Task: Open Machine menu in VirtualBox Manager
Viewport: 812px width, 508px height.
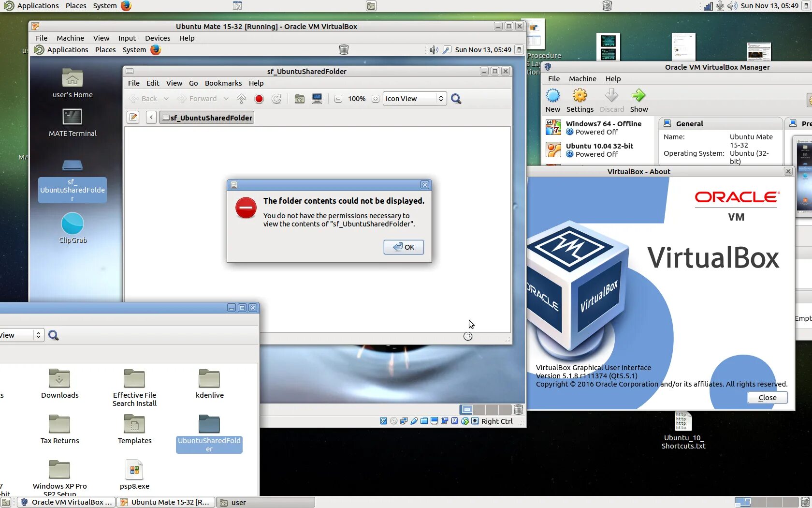Action: (582, 78)
